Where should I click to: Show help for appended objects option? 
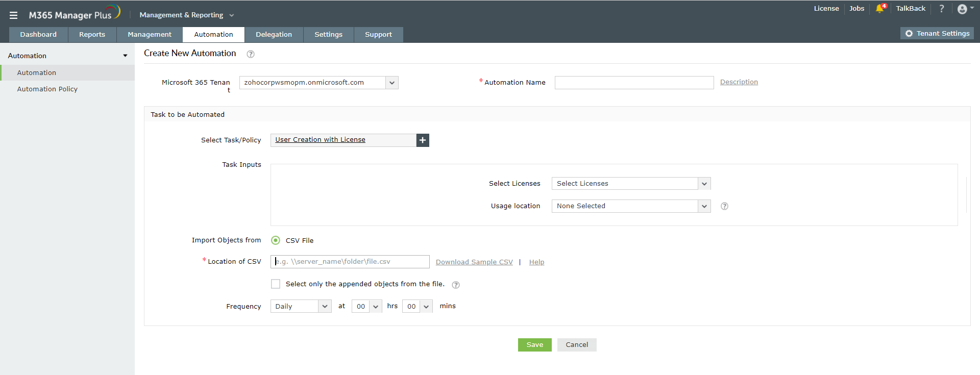456,285
